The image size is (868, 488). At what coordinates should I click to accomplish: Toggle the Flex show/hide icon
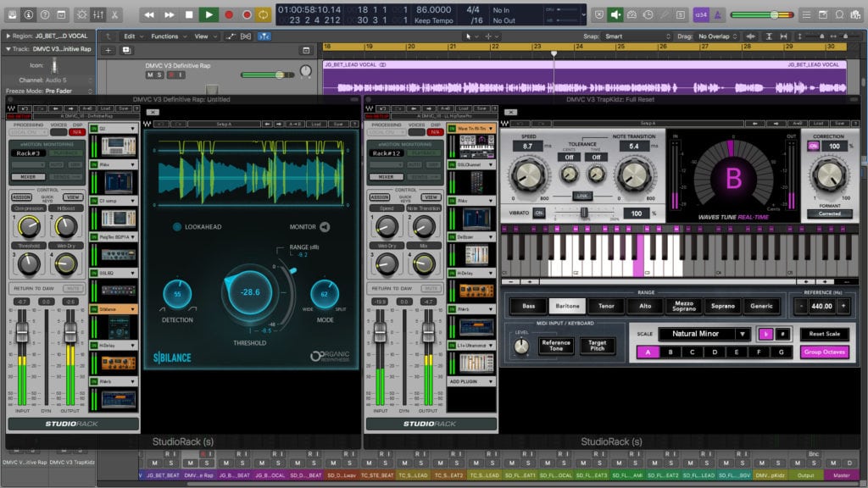(x=246, y=36)
